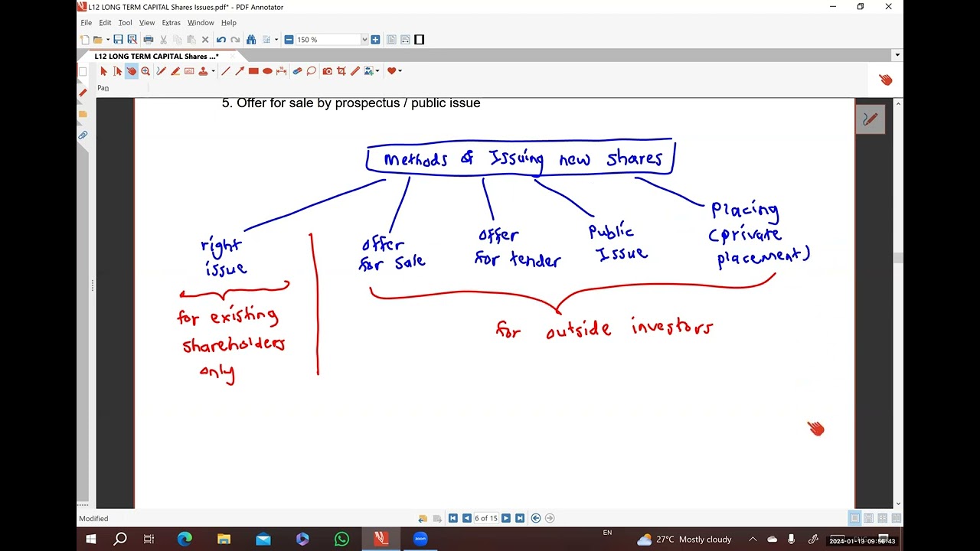Viewport: 980px width, 551px height.
Task: Select the Line drawing tool
Action: click(225, 71)
